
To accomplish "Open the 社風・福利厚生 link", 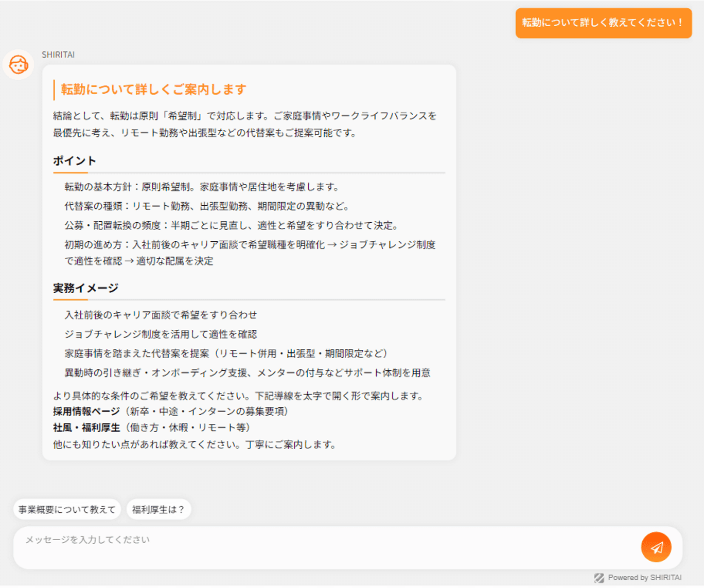I will click(x=85, y=427).
